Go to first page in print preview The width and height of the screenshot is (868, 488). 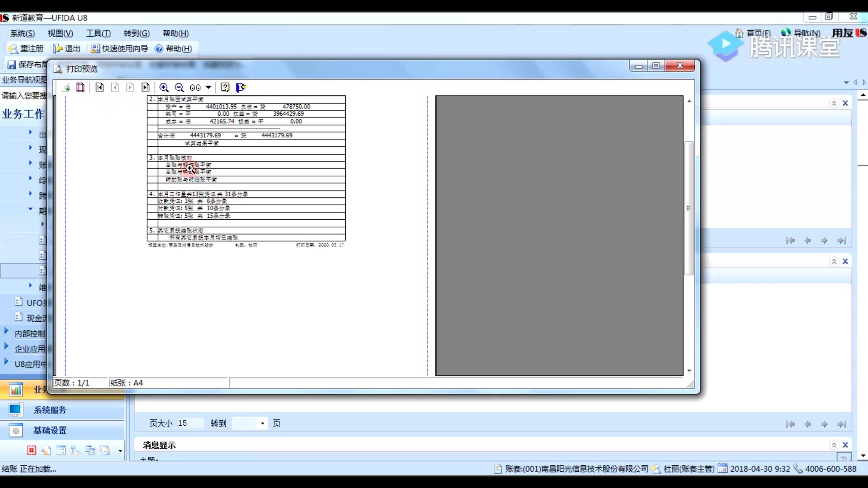(x=99, y=88)
